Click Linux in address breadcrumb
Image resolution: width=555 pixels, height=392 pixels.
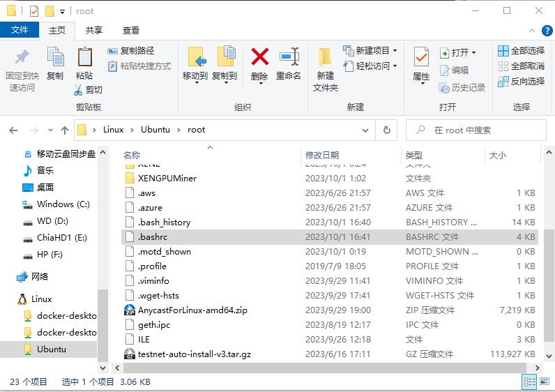pos(113,130)
